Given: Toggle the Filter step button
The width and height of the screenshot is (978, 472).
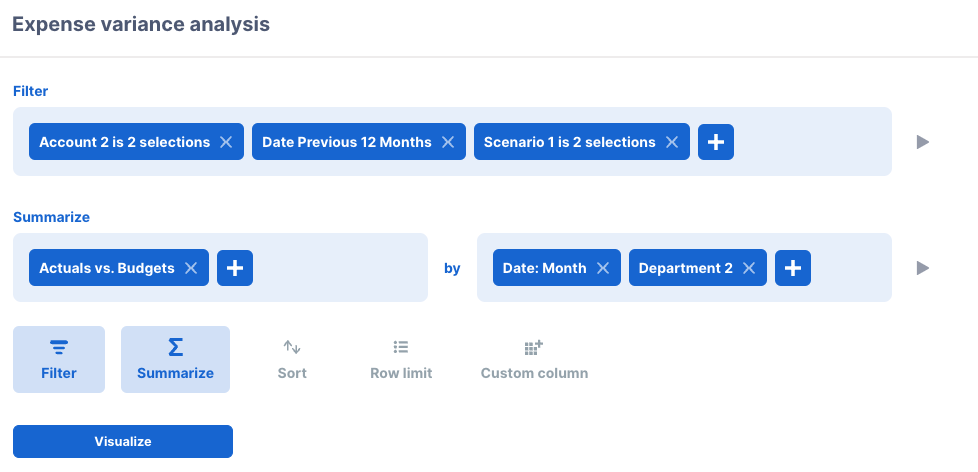Looking at the screenshot, I should (59, 359).
